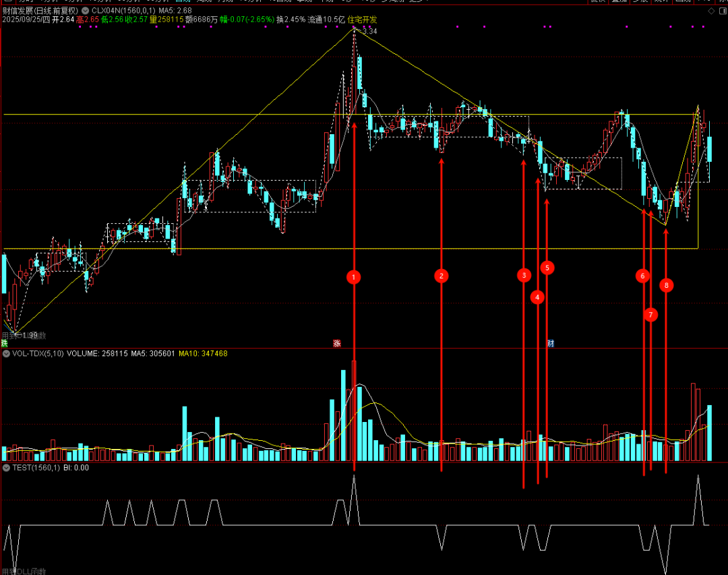
Task: Click the turnover rate 换2.45%
Action: pyautogui.click(x=291, y=20)
